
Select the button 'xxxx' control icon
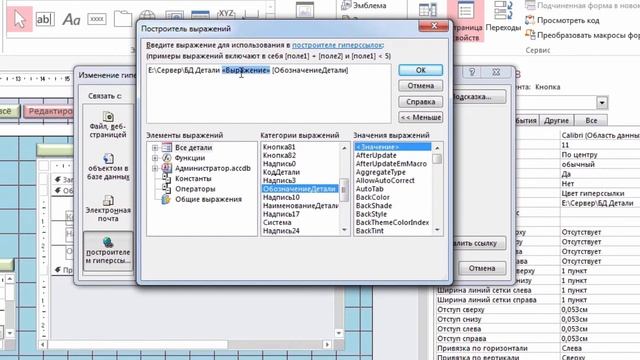point(97,19)
